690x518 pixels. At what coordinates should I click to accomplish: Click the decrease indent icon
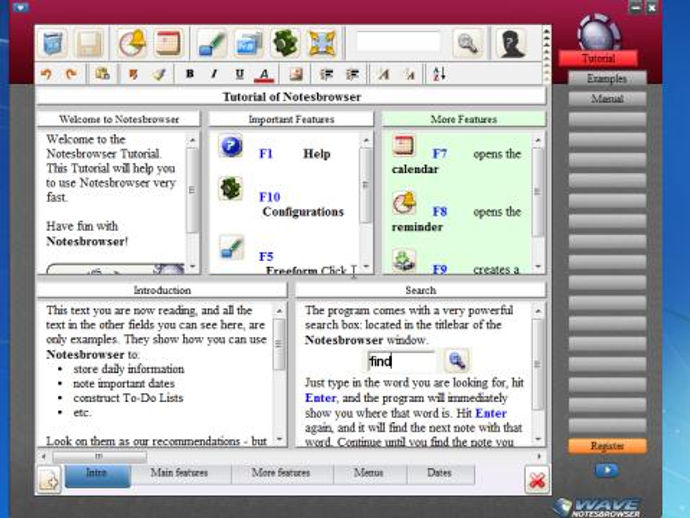326,74
